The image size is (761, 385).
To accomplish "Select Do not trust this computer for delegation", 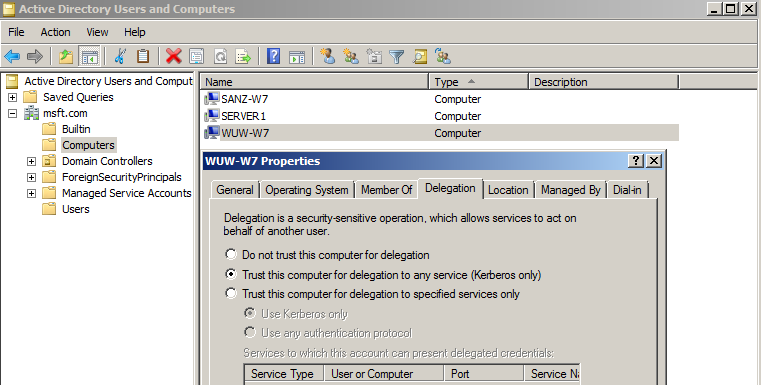I will [x=231, y=254].
